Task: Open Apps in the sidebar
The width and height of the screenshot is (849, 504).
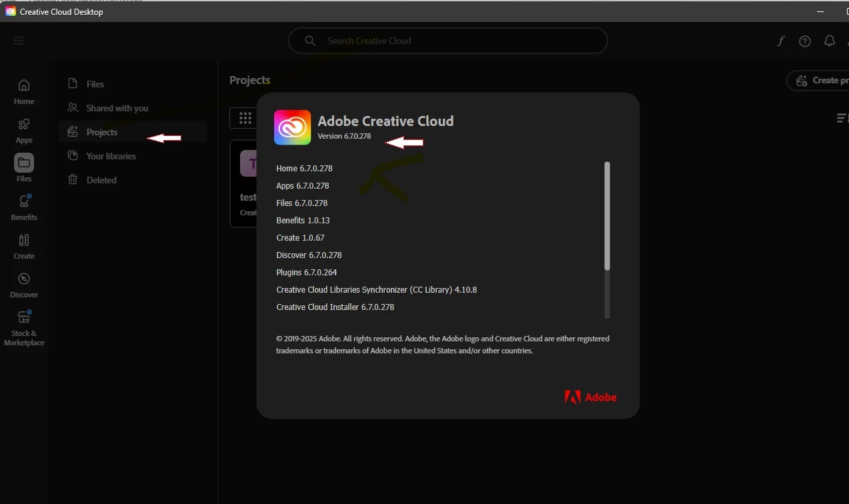Action: click(x=24, y=131)
